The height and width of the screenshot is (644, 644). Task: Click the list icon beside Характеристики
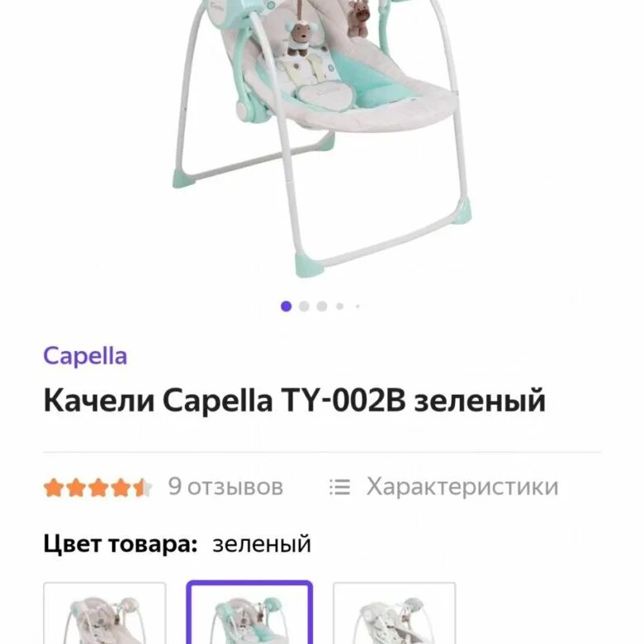point(339,487)
